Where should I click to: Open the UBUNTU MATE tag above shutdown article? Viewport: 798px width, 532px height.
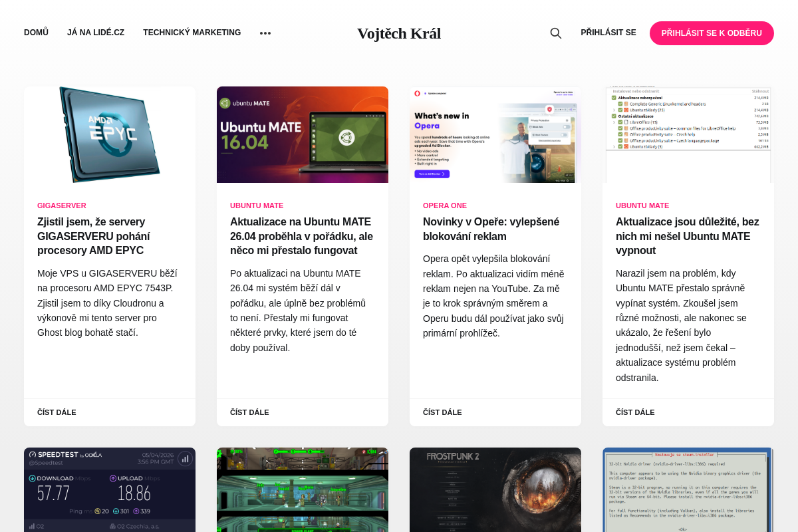click(x=642, y=205)
